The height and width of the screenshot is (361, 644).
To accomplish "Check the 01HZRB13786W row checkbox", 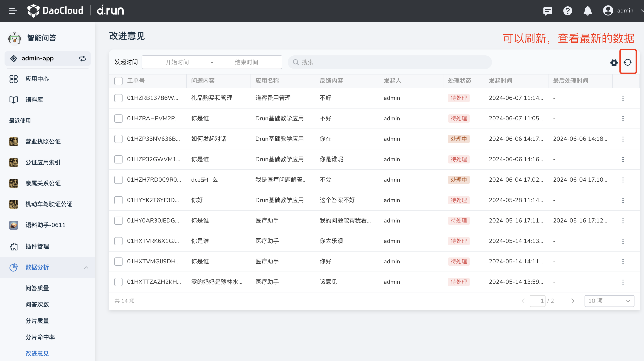I will [118, 98].
